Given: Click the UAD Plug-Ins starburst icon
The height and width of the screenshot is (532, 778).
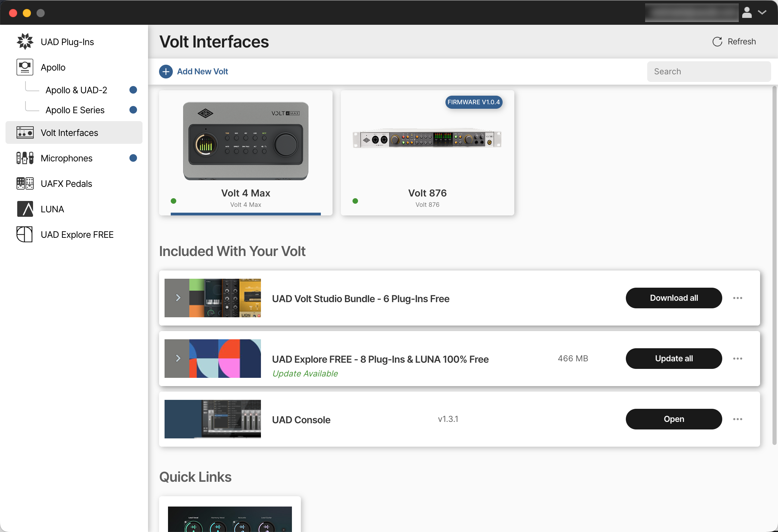Looking at the screenshot, I should [25, 42].
